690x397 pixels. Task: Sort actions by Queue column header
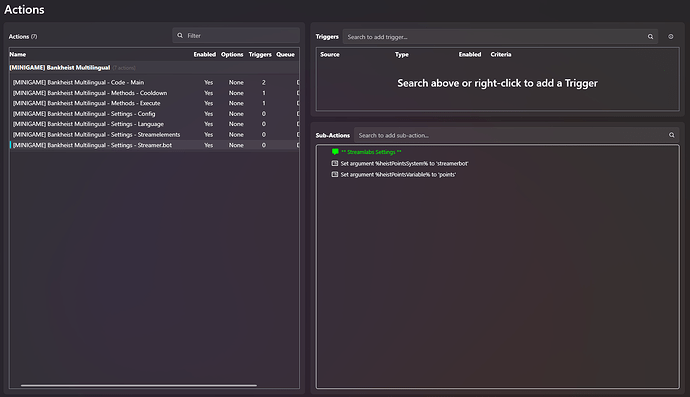(285, 55)
